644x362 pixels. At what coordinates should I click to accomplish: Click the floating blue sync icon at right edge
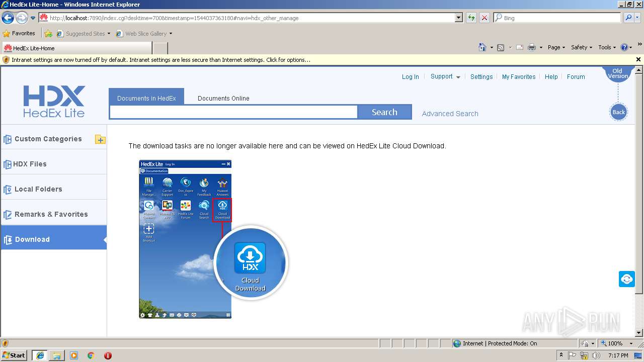[x=626, y=279]
